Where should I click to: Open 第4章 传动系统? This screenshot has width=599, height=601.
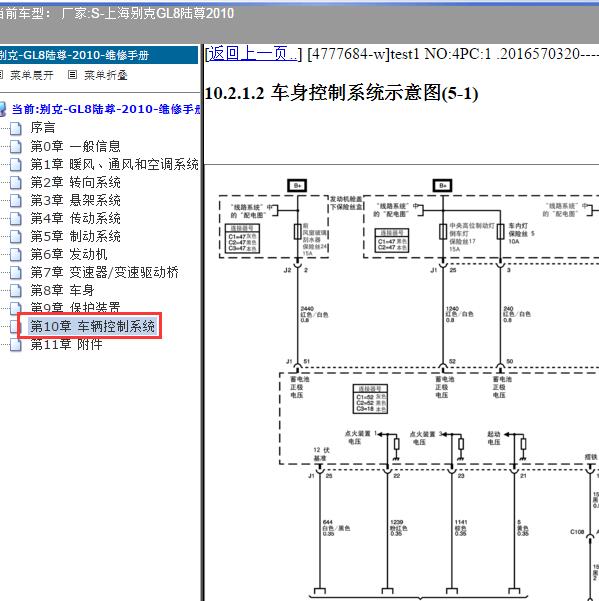[75, 218]
